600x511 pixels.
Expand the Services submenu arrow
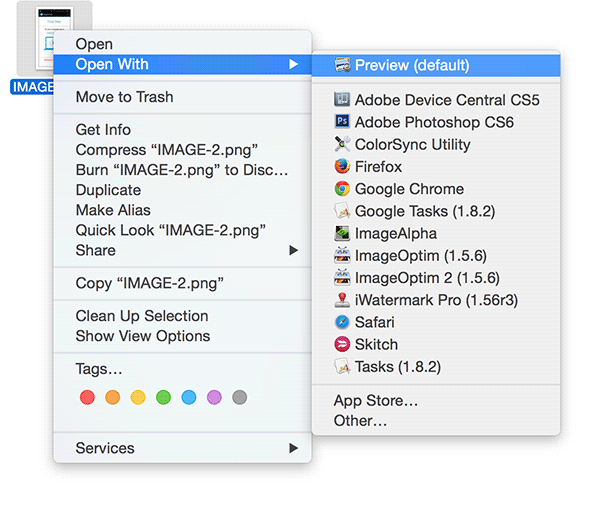(294, 448)
